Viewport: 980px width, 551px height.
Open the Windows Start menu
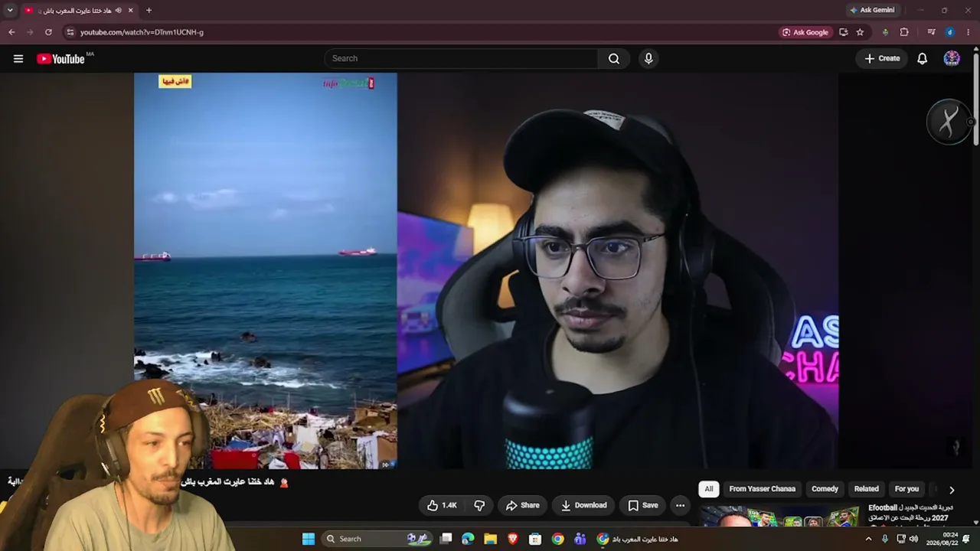tap(309, 539)
